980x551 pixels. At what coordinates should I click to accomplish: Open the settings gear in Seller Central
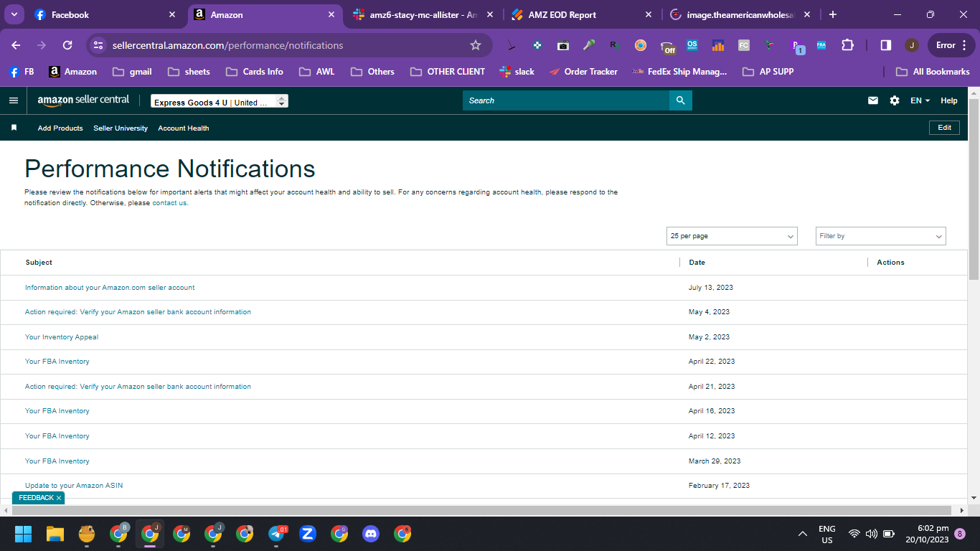(895, 100)
